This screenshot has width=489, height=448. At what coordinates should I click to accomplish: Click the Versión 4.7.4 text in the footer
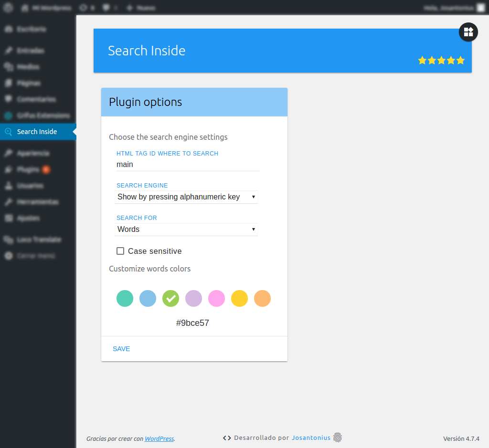point(461,438)
